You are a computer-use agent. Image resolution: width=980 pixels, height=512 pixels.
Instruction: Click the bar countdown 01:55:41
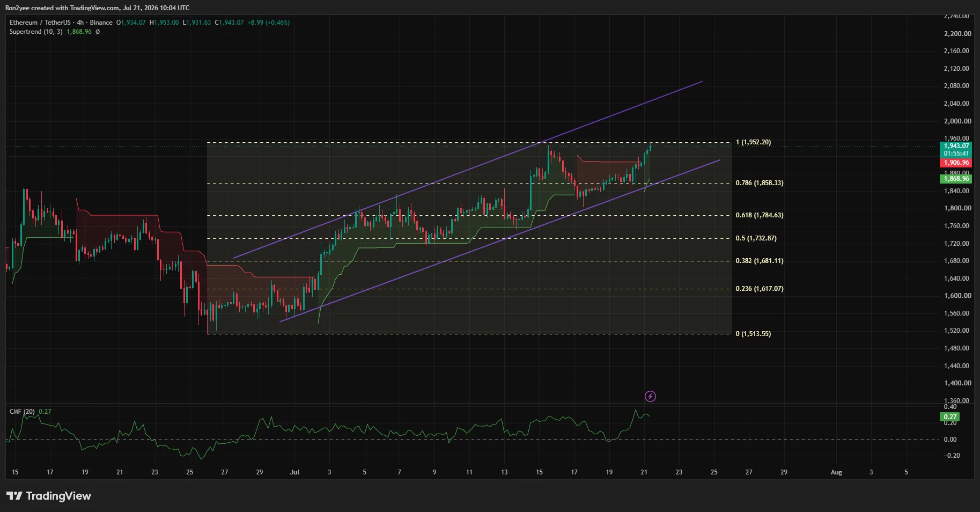(x=956, y=153)
